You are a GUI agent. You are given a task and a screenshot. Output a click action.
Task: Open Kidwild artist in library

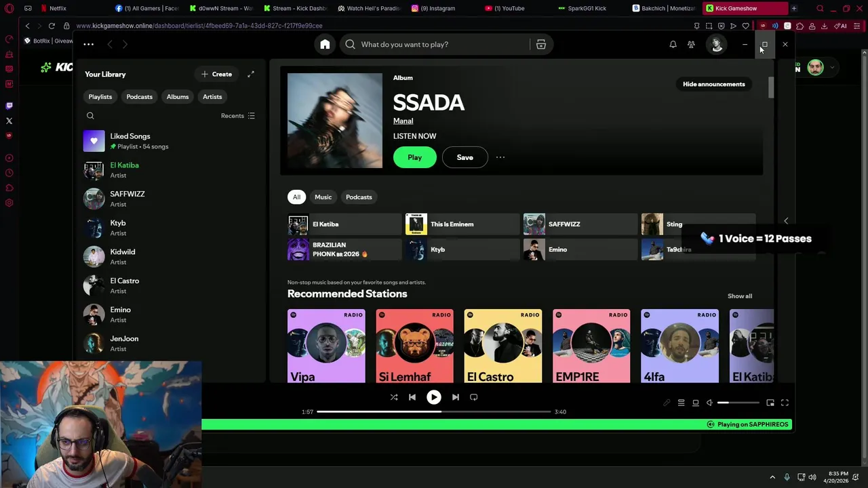pos(170,257)
